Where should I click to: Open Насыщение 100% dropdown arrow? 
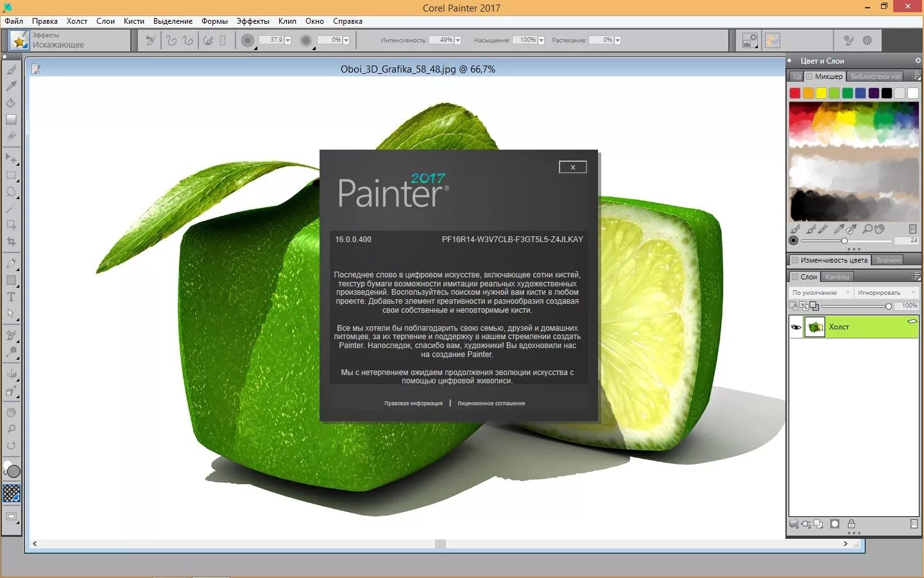point(541,40)
